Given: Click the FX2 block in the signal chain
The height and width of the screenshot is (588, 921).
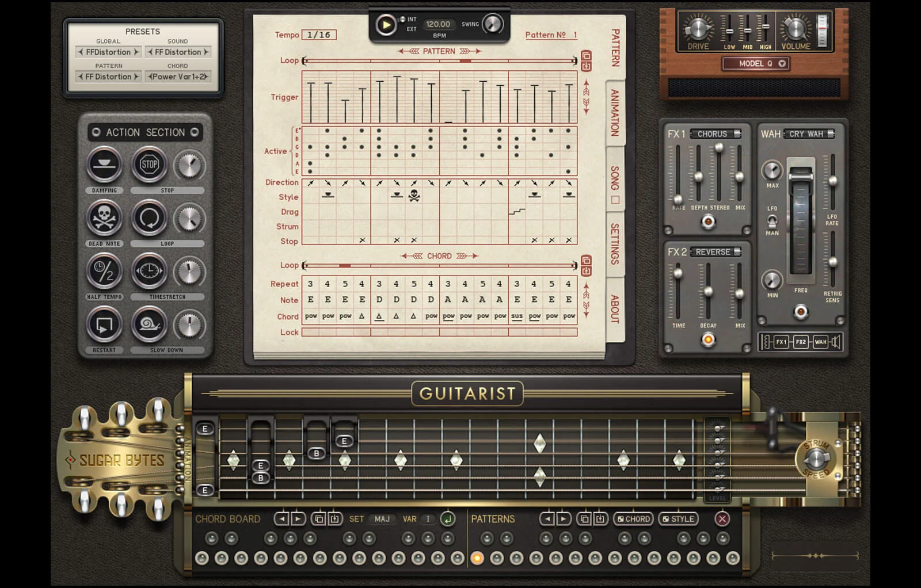Looking at the screenshot, I should 801,342.
